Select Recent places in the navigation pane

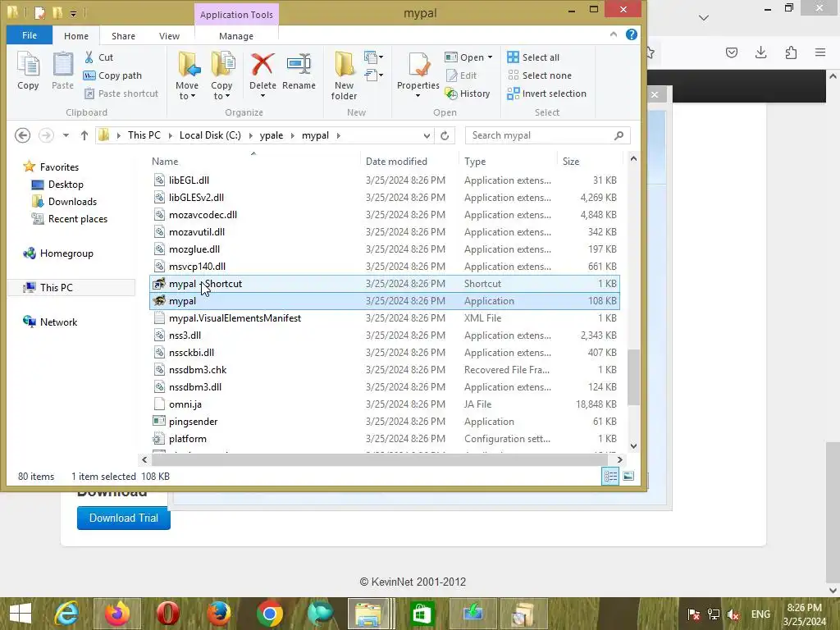tap(70, 218)
